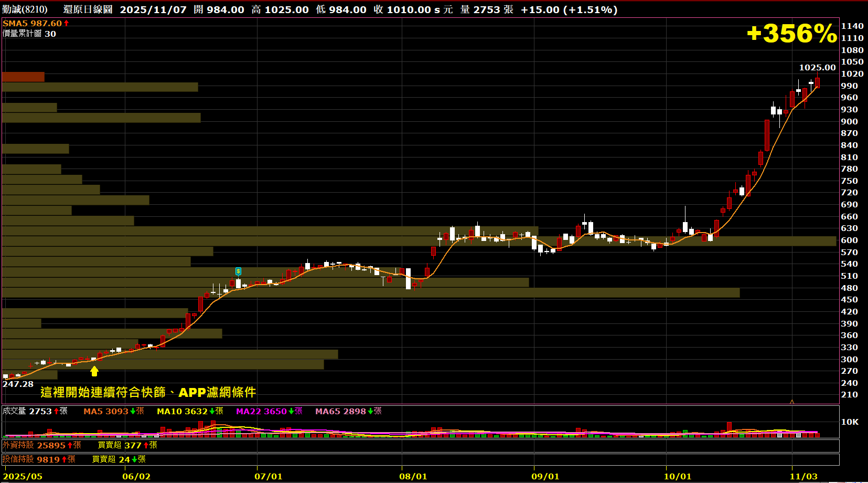Click the red arrow beside 外資持股 25895
Screen dimensions: 868x483
click(x=70, y=445)
